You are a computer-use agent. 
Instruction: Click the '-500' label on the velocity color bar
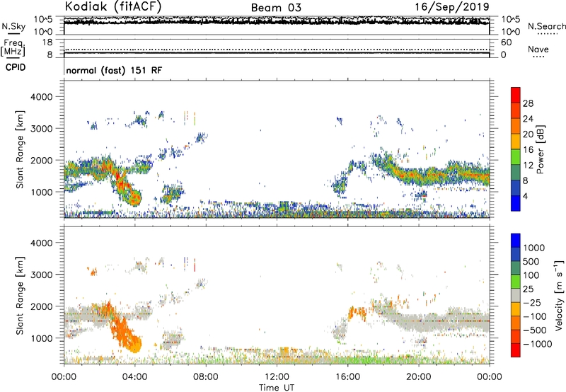[x=535, y=330]
